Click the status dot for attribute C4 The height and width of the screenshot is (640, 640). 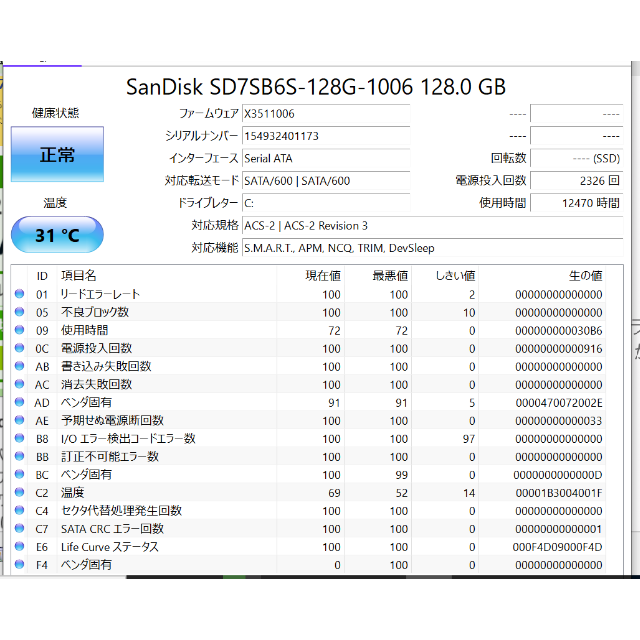point(19,510)
